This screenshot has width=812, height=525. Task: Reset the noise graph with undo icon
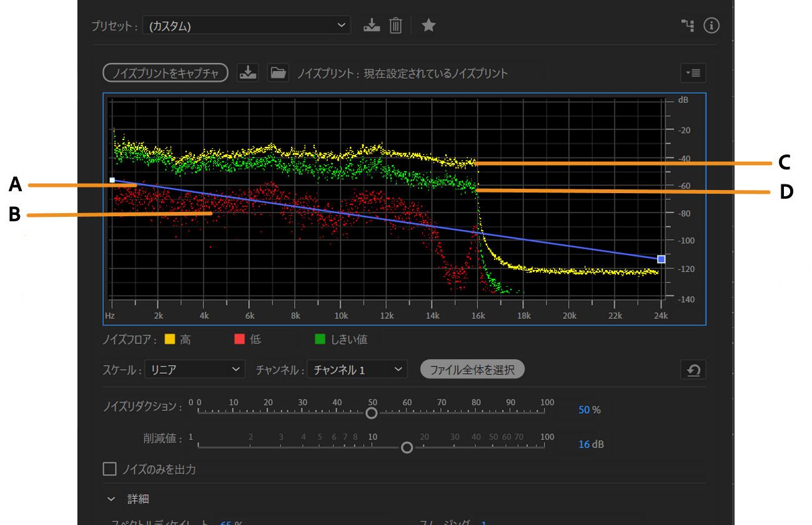pos(693,370)
